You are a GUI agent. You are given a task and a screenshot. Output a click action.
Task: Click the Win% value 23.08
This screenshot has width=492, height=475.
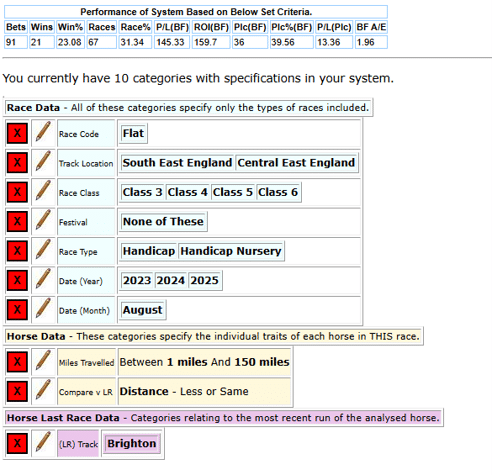tap(70, 42)
